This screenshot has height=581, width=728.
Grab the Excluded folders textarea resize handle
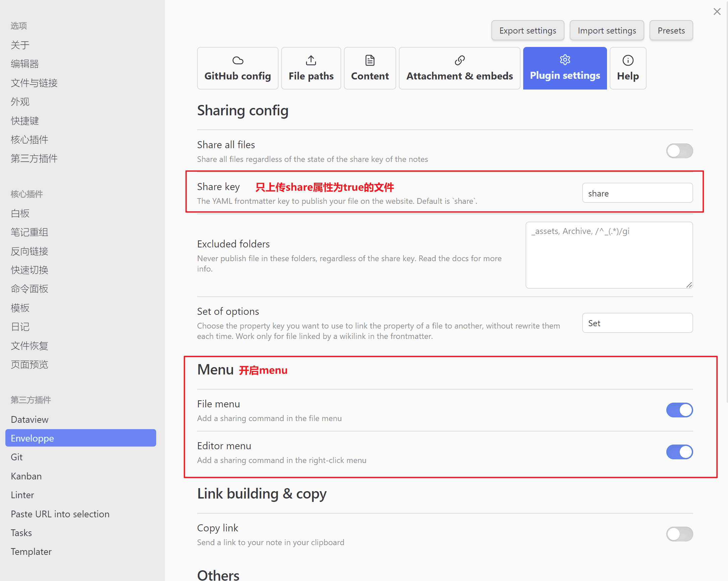pos(689,285)
